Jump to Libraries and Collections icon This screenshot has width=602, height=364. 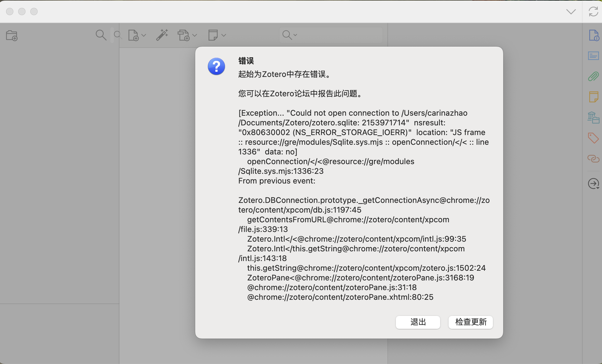pos(594,117)
